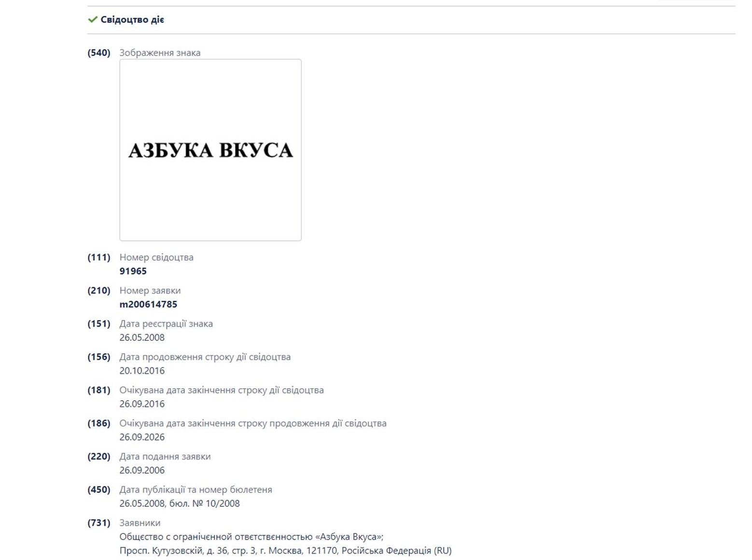
Task: Click the renewal date 20.10.2016
Action: tap(142, 371)
